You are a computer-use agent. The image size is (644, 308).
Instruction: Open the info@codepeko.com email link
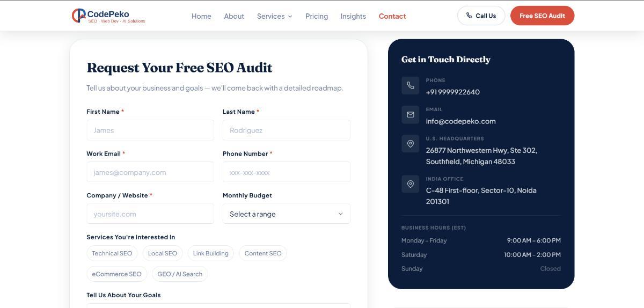pyautogui.click(x=461, y=121)
